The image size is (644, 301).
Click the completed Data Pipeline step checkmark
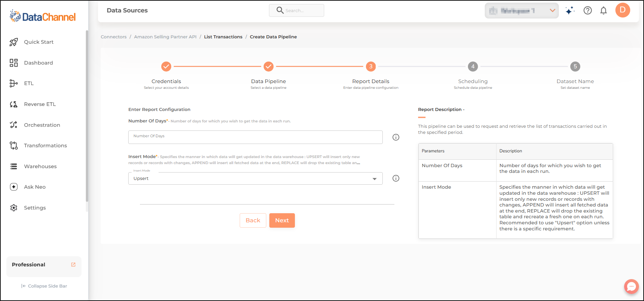pyautogui.click(x=268, y=67)
